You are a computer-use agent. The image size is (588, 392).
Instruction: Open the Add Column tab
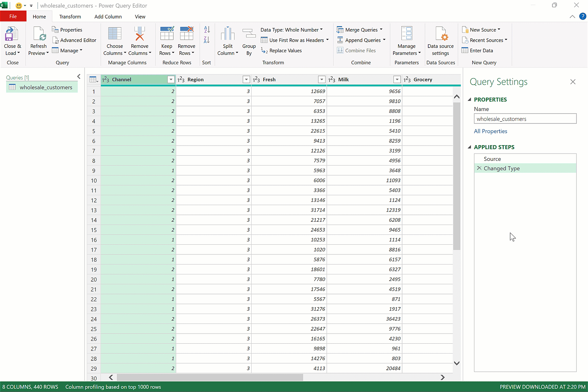(108, 16)
